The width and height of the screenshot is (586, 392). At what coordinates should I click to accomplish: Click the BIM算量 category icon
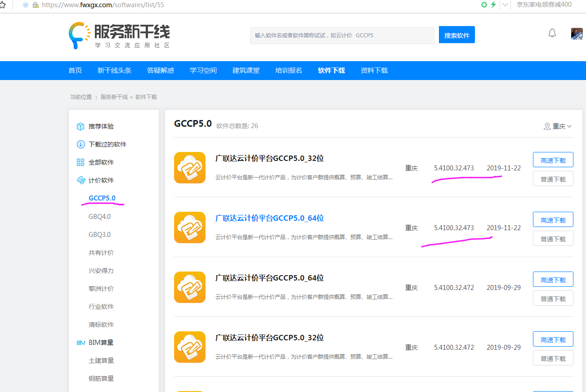coord(81,343)
